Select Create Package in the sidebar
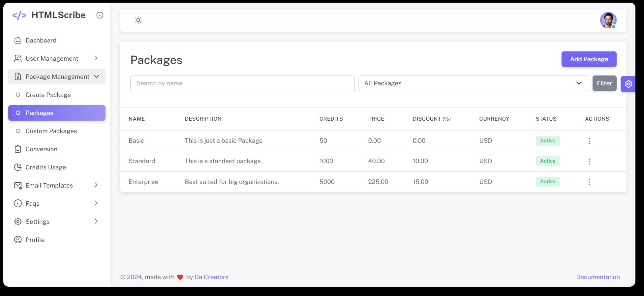 [48, 95]
